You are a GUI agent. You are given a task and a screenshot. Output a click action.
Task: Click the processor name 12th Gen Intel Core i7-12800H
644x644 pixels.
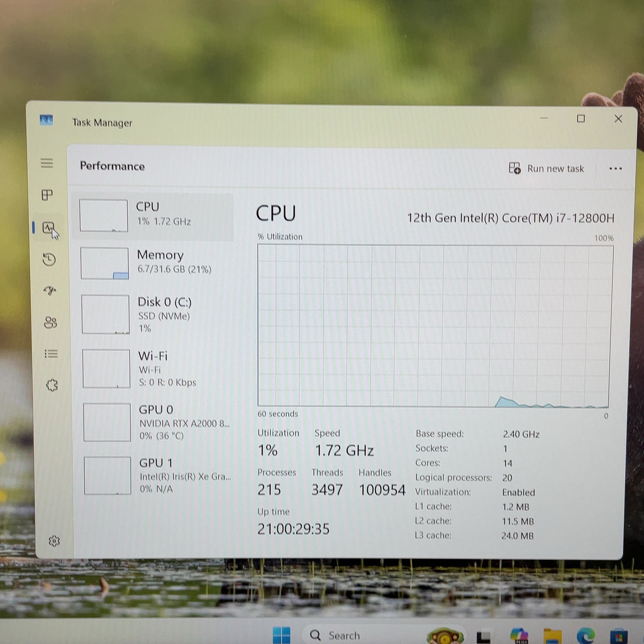pos(510,218)
